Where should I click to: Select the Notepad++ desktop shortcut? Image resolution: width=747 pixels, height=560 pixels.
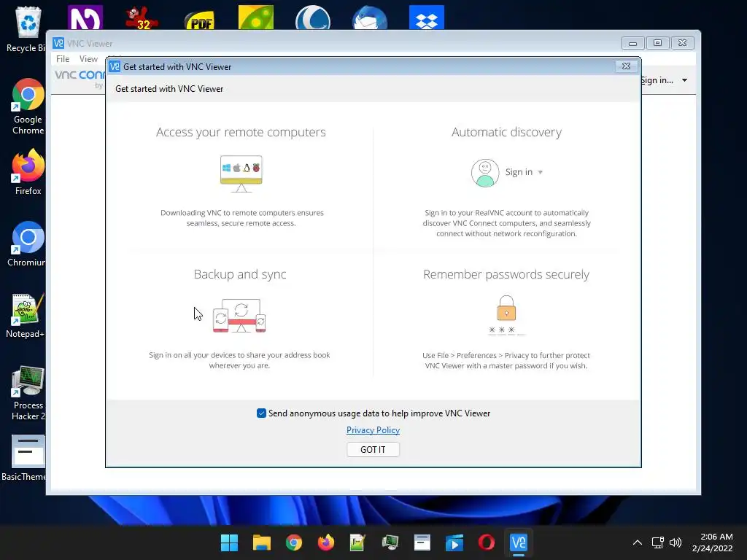[x=26, y=315]
